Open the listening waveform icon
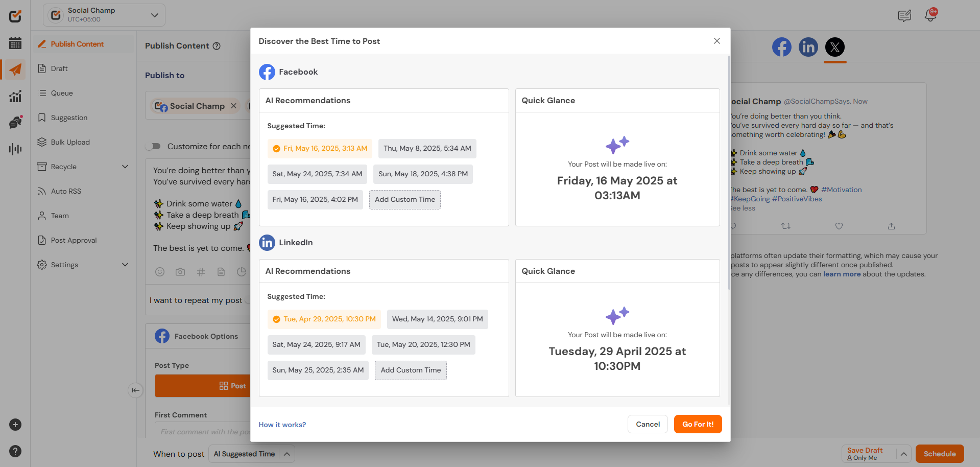Image resolution: width=980 pixels, height=467 pixels. [x=15, y=149]
